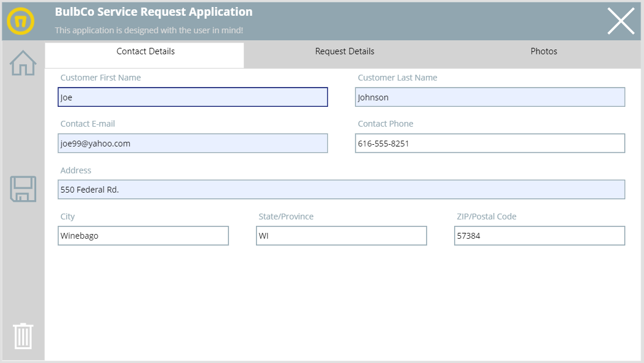Click the 'This application is designed with the user in mind!' subtitle
This screenshot has width=644, height=363.
pos(149,30)
